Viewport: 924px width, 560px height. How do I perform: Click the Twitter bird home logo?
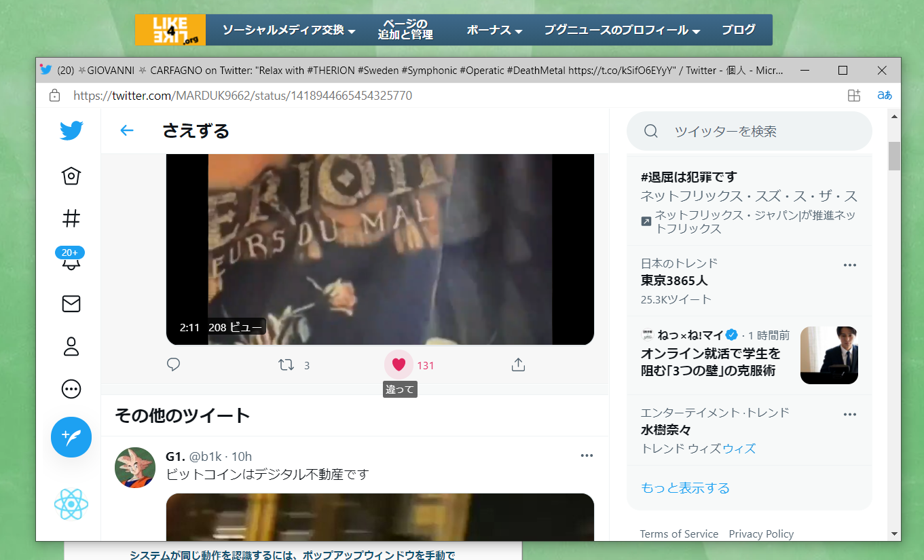coord(71,130)
